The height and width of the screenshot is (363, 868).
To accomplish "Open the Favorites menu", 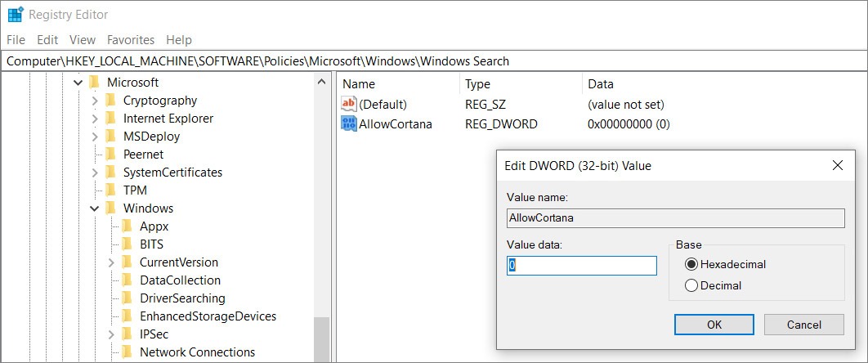I will (x=131, y=40).
